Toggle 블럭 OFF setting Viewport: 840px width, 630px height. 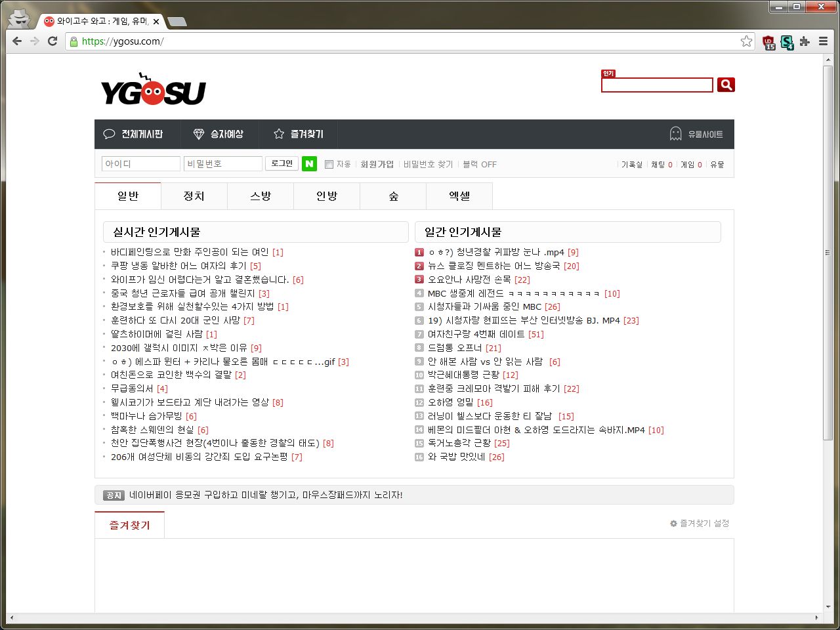click(x=480, y=165)
